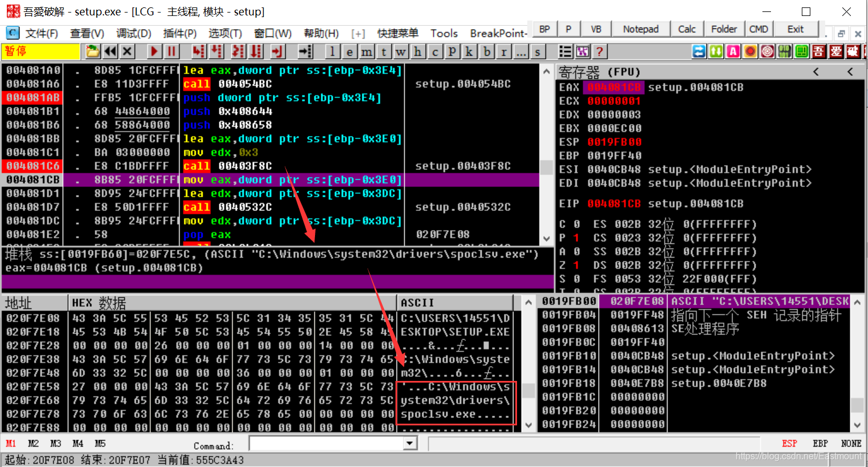Image resolution: width=868 pixels, height=467 pixels.
Task: Click the target bullseye plugin icon
Action: (x=768, y=51)
